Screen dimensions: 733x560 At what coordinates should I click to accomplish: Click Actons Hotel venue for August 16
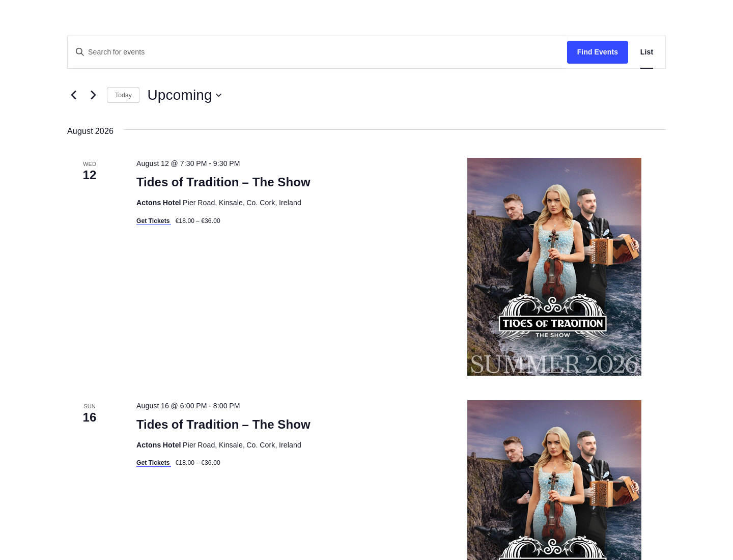(x=159, y=445)
